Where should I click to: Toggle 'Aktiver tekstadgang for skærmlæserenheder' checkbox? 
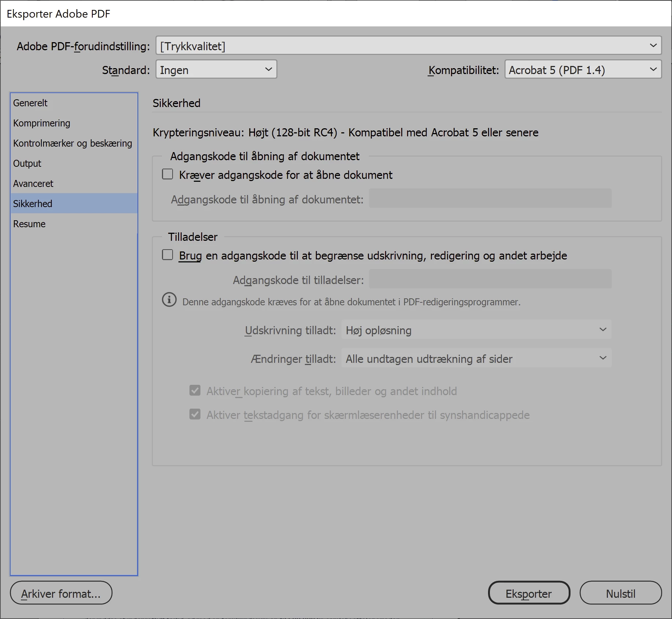click(195, 414)
